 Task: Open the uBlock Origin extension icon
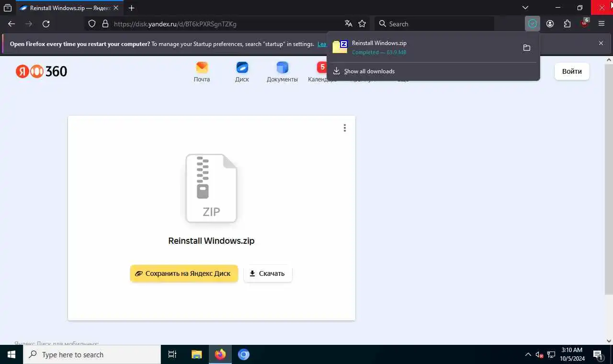point(585,23)
